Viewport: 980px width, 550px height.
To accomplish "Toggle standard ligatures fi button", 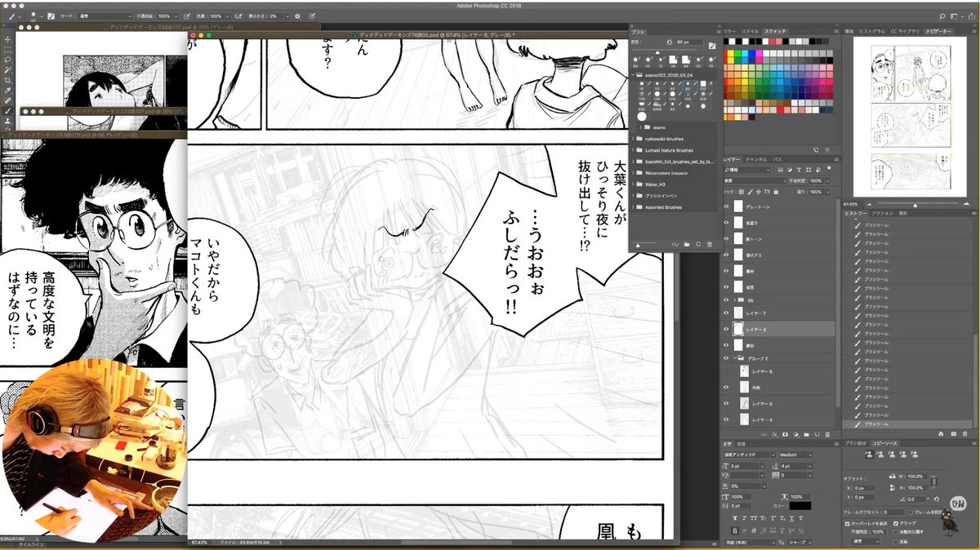I will click(x=735, y=530).
